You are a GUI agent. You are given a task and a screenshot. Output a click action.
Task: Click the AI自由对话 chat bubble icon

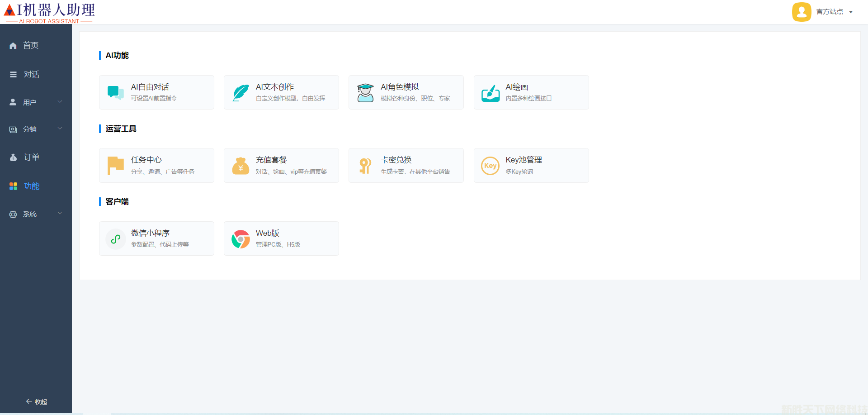116,92
